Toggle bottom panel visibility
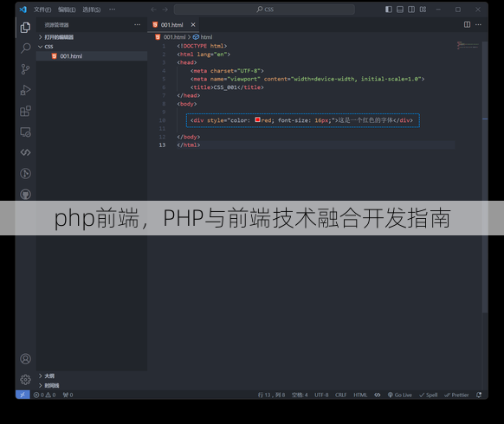 [x=400, y=10]
